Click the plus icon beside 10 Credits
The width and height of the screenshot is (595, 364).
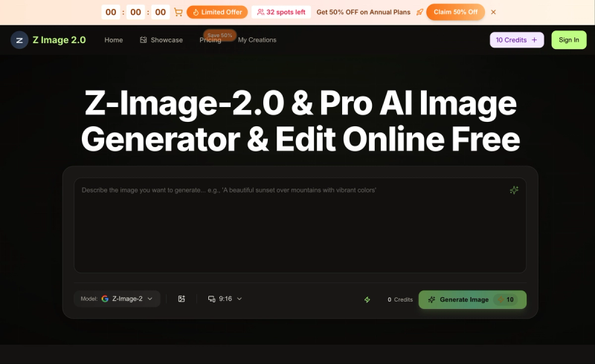point(534,40)
